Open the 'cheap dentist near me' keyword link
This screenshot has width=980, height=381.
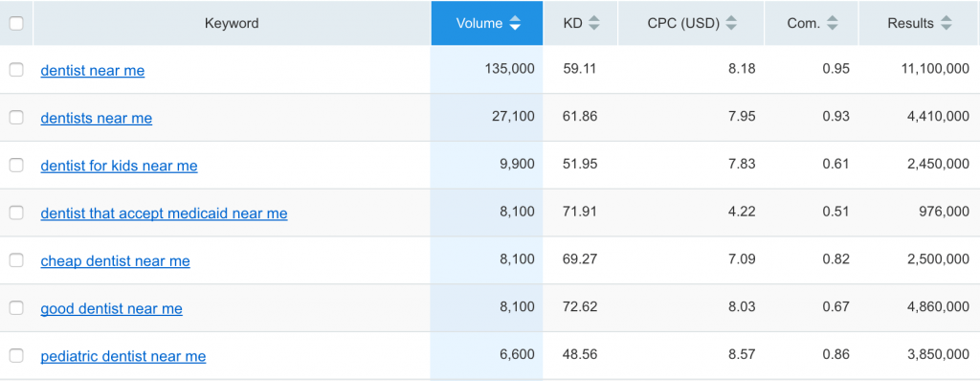point(115,261)
